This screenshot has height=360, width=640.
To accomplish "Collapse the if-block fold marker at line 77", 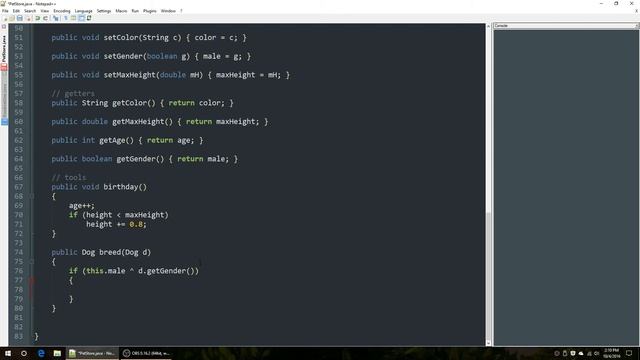I will pos(31,280).
